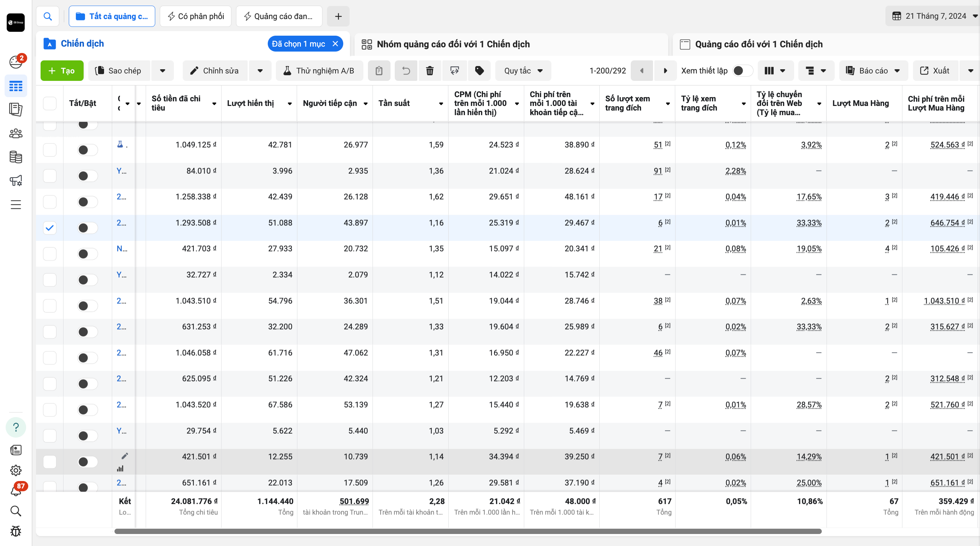The image size is (980, 546).
Task: Switch to Nhóm quảng cáo tab
Action: tap(453, 44)
